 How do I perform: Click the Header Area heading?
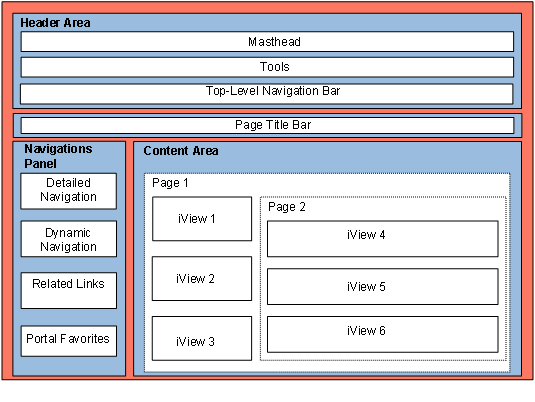click(55, 23)
